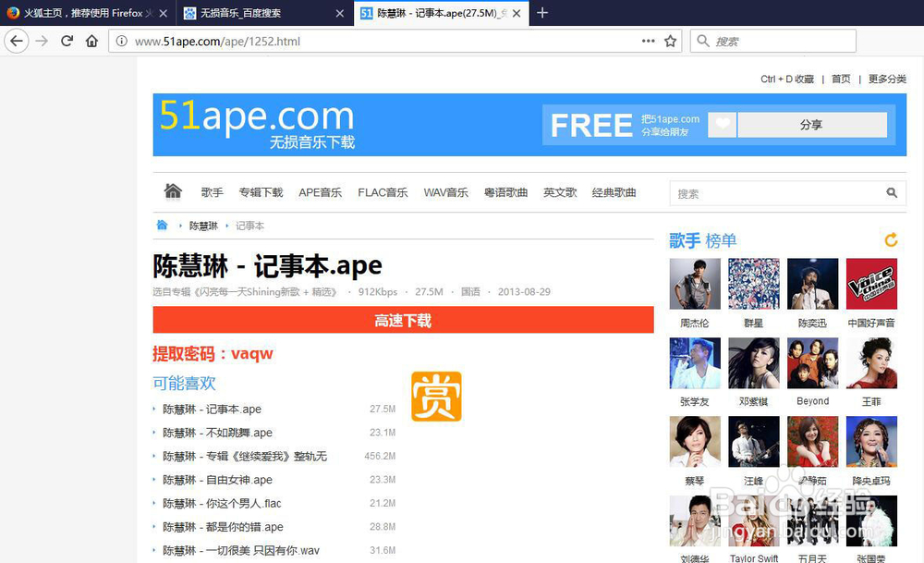Viewport: 924px width, 563px height.
Task: Click the 51ape.com site logo
Action: tap(257, 124)
